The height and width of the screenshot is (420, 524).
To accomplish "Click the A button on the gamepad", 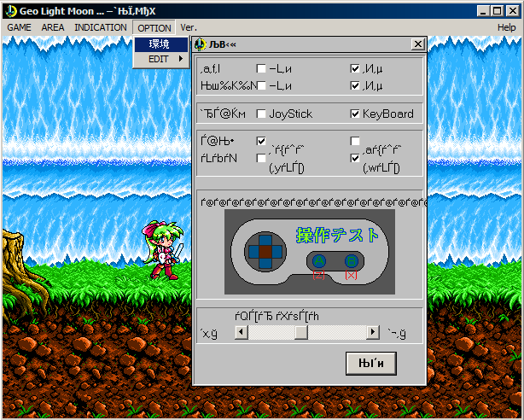I will [x=319, y=261].
